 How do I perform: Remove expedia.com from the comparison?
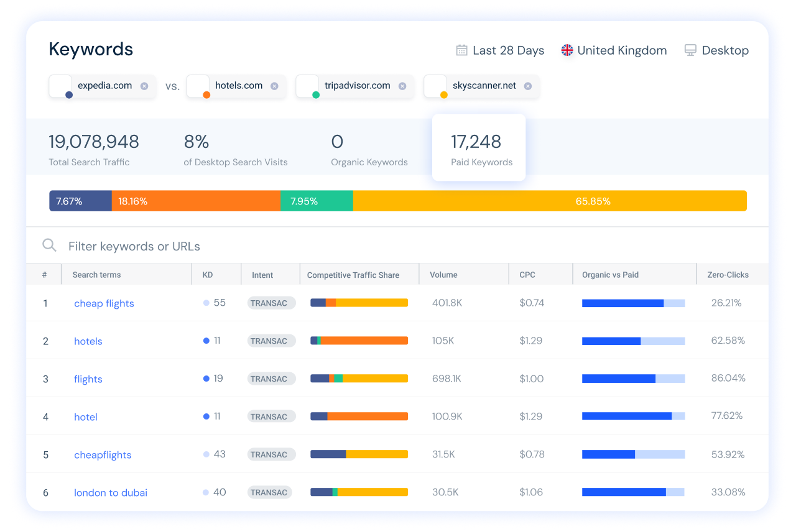[144, 86]
